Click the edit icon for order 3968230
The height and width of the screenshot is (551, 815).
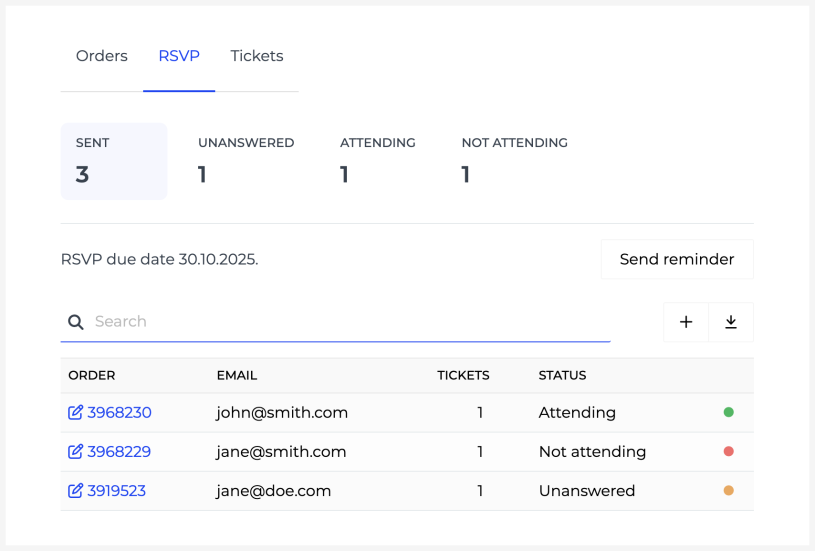(75, 412)
